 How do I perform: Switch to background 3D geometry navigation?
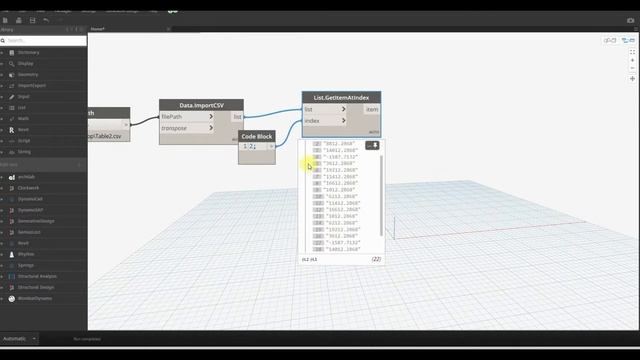coord(610,40)
